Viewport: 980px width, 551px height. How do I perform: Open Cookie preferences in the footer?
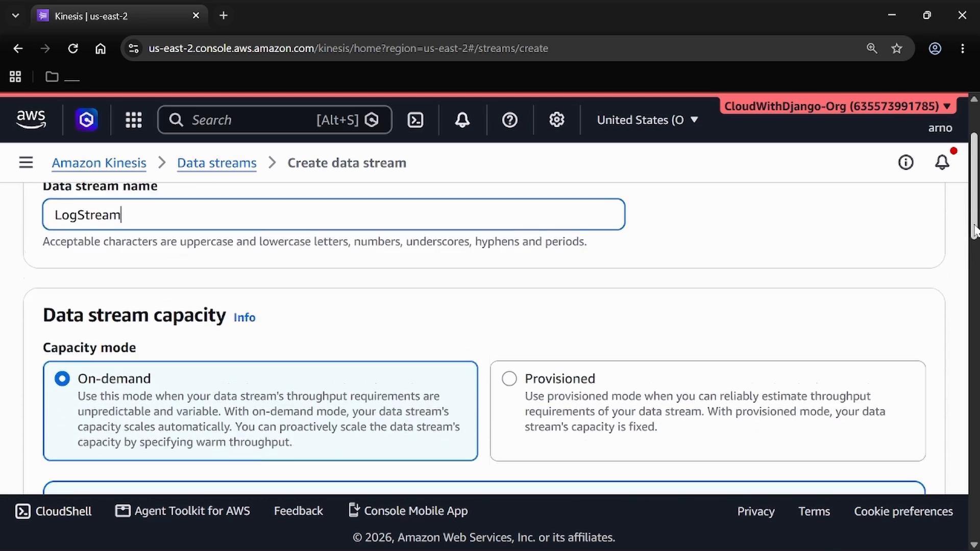point(903,511)
